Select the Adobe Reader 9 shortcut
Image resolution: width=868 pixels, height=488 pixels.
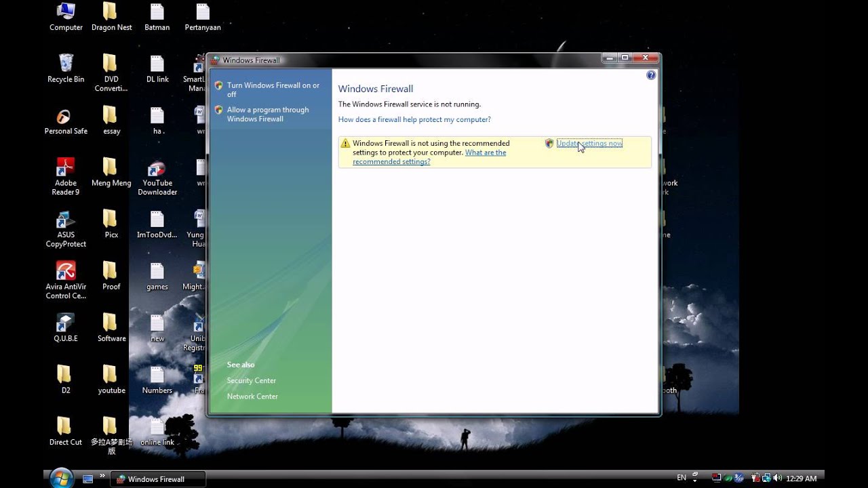pos(66,176)
